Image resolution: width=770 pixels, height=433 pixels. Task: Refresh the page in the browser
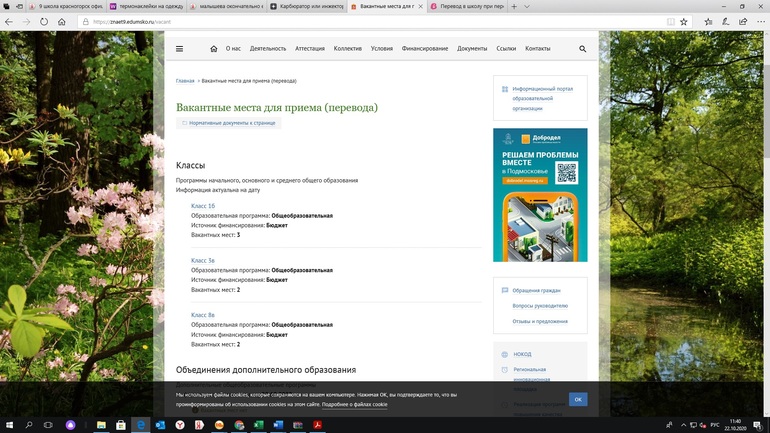pyautogui.click(x=44, y=21)
